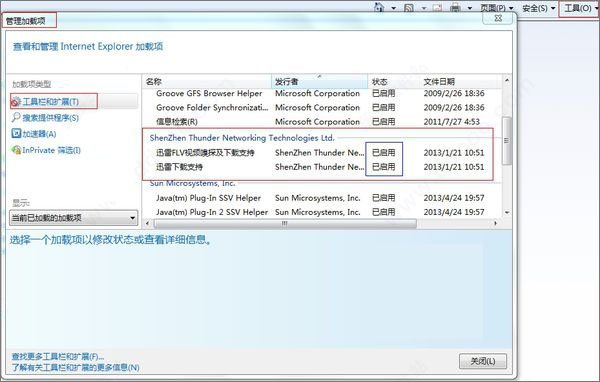Click the Home icon in IE toolbar

pos(379,7)
